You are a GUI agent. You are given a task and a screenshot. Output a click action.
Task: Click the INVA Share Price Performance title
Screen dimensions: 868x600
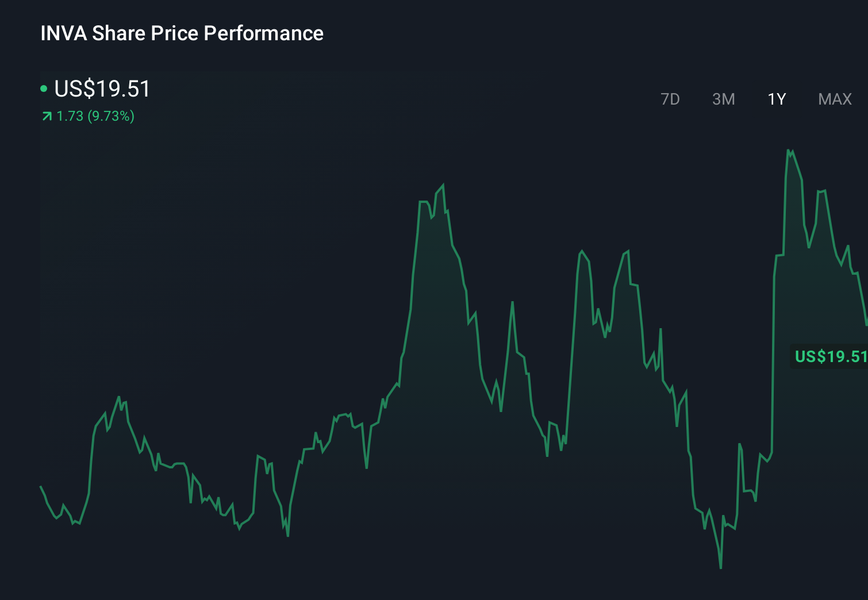182,33
